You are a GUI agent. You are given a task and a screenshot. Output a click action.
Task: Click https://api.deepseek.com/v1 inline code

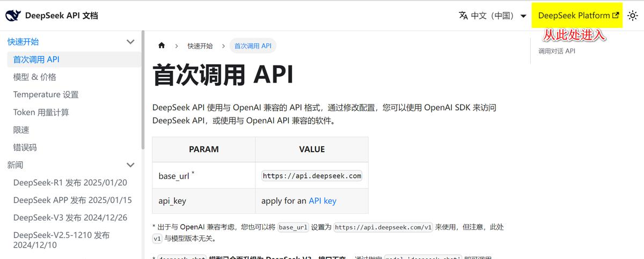(x=383, y=227)
